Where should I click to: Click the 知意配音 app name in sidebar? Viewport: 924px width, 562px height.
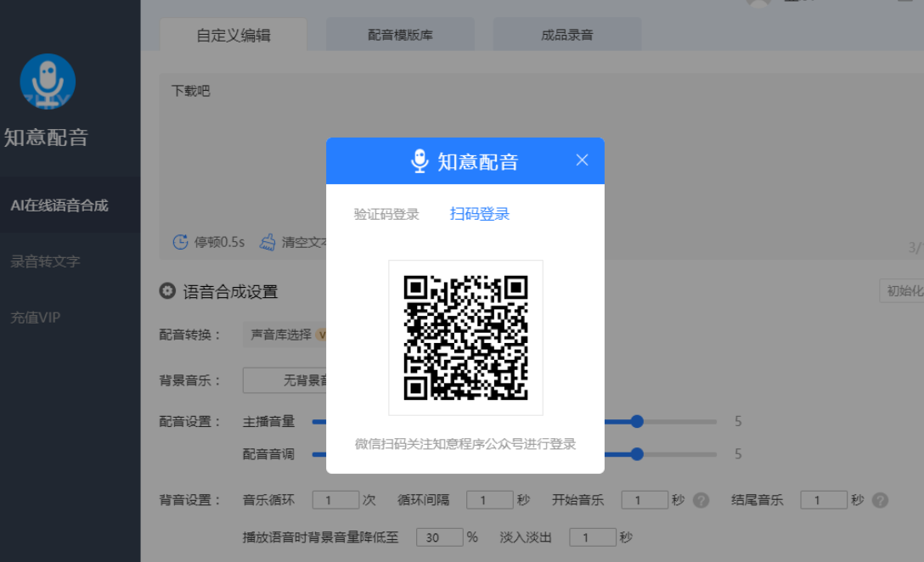tap(46, 138)
